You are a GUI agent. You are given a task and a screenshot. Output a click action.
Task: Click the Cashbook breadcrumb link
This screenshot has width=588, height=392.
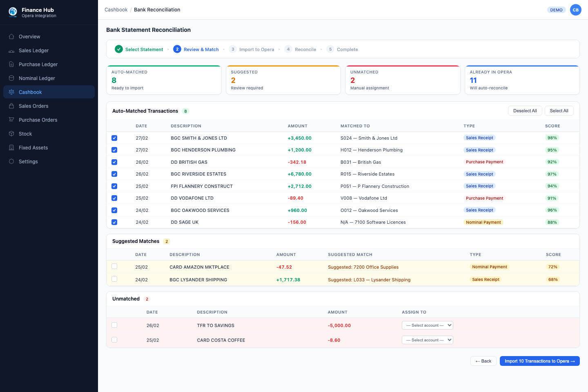click(116, 10)
